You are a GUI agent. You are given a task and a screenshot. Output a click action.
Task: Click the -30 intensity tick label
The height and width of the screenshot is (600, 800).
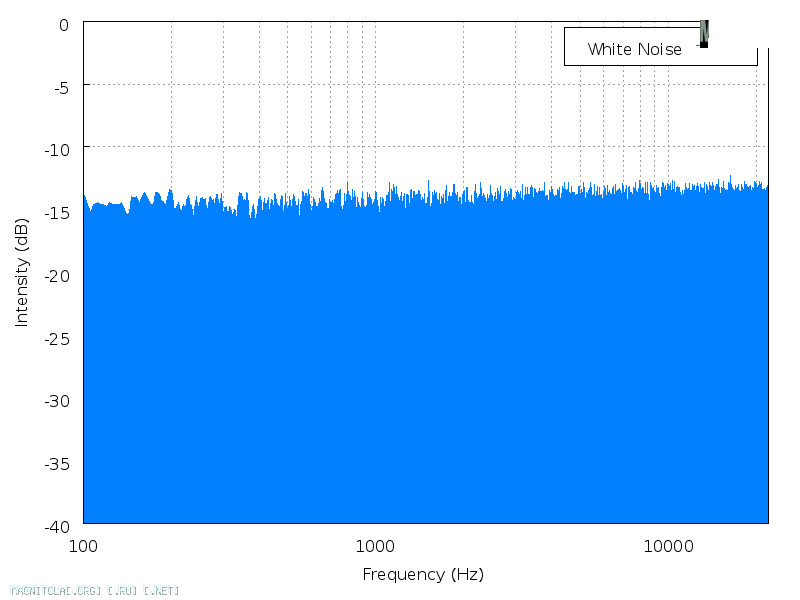pyautogui.click(x=57, y=401)
